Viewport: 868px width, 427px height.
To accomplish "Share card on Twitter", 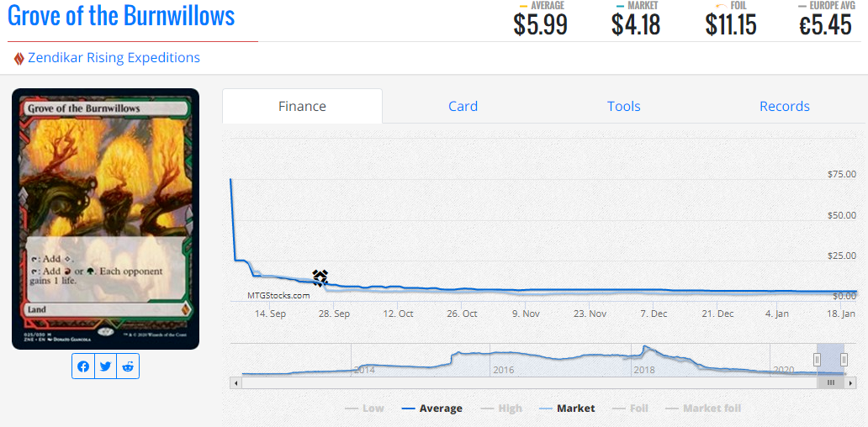I will 105,366.
